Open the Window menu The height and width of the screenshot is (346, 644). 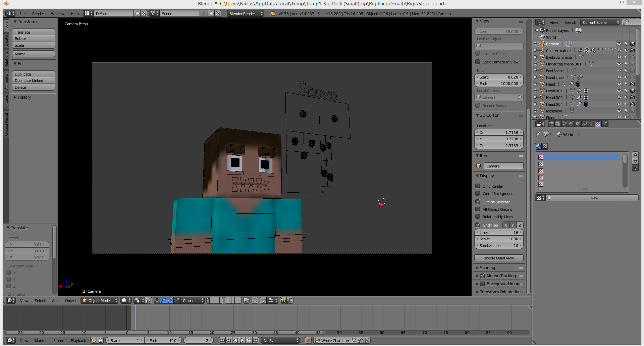coord(57,14)
